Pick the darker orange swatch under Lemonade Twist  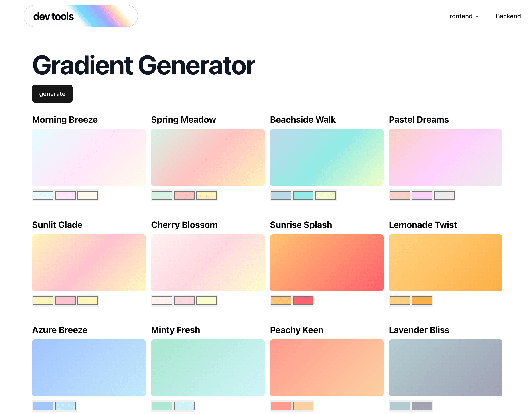(x=422, y=300)
